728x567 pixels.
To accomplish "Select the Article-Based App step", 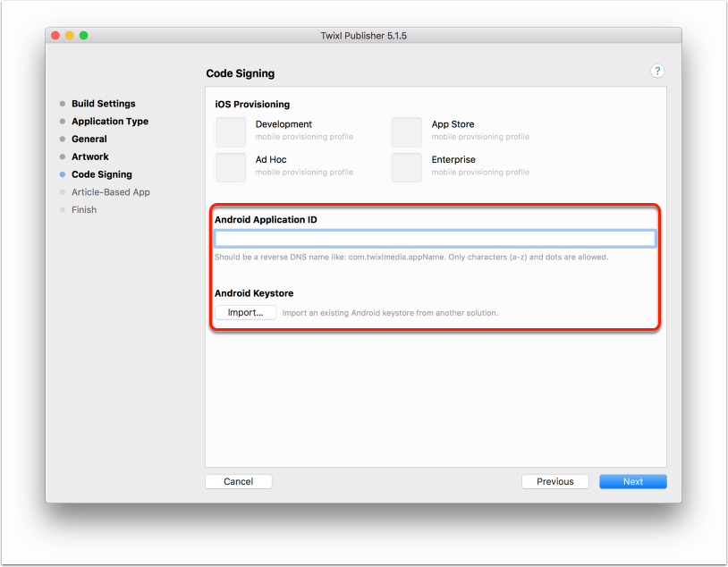I will click(111, 191).
